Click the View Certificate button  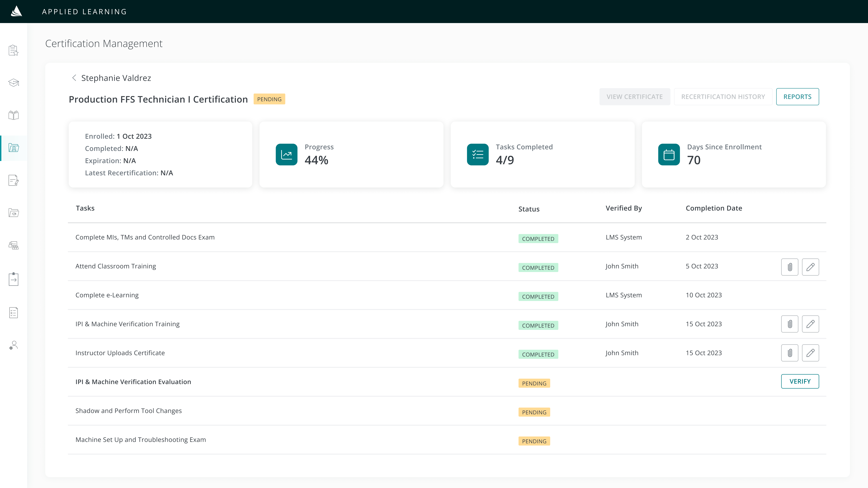pyautogui.click(x=634, y=97)
